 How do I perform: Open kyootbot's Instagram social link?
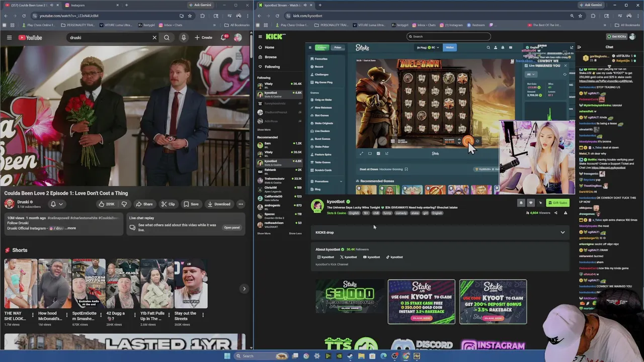point(325,257)
